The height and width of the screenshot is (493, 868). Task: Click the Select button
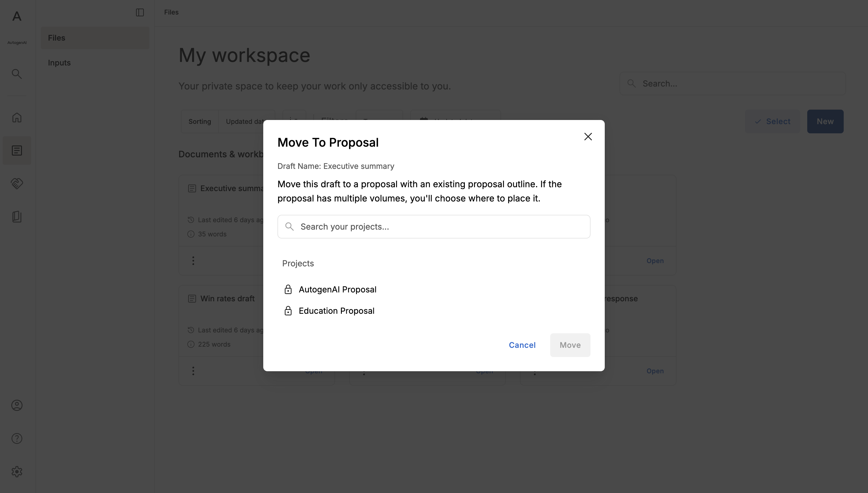pyautogui.click(x=772, y=121)
